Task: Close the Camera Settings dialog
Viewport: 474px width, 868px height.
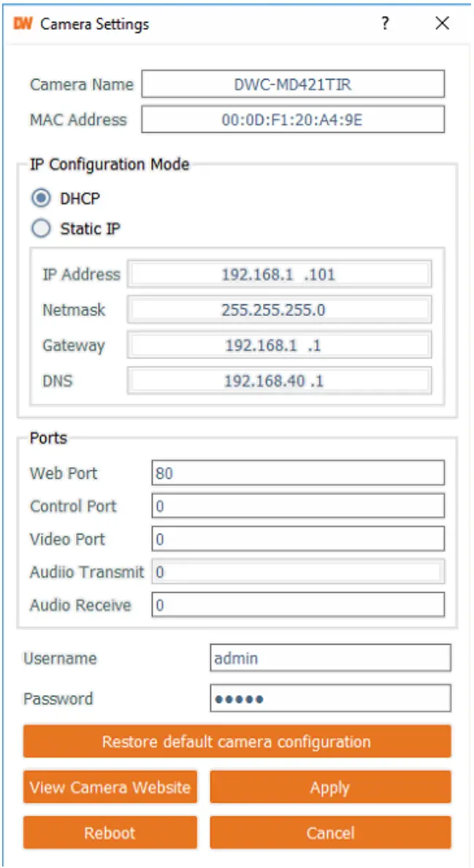Action: click(x=442, y=24)
